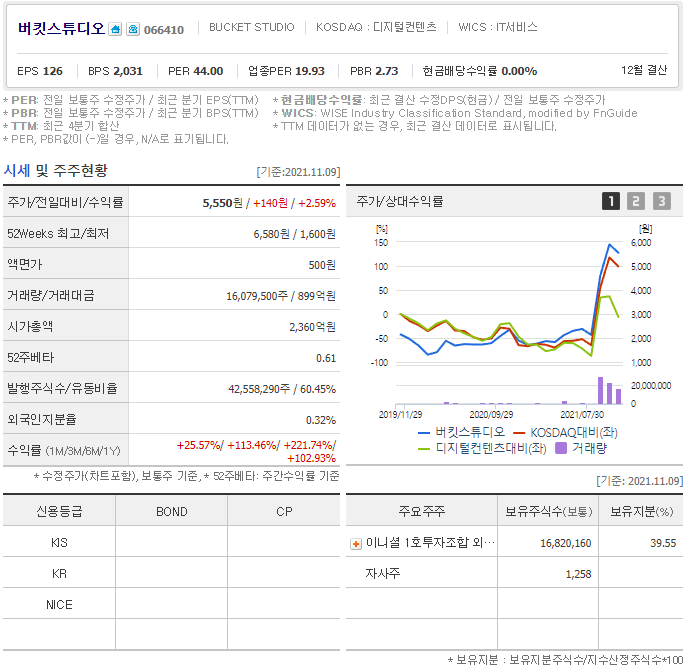Switch to chart tab 1

click(610, 201)
